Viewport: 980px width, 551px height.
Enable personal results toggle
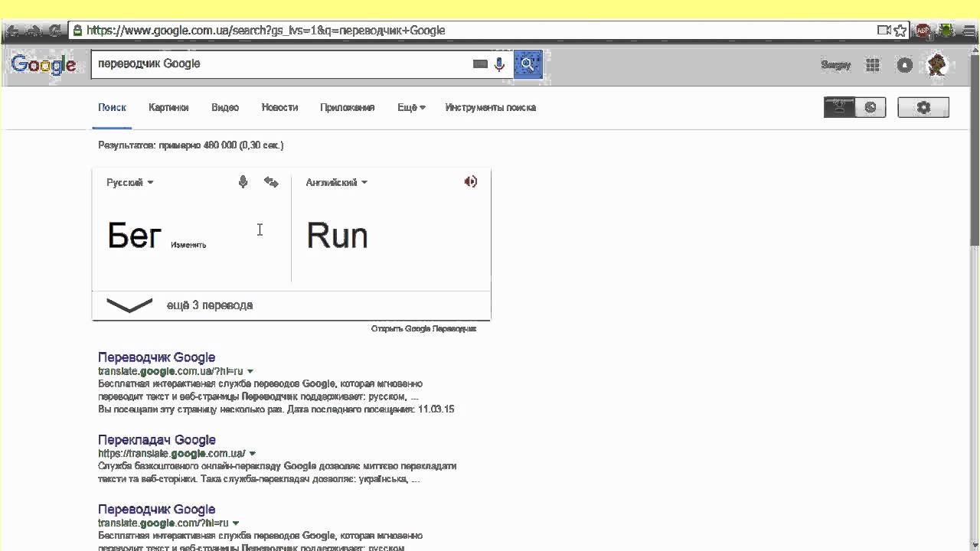point(839,107)
